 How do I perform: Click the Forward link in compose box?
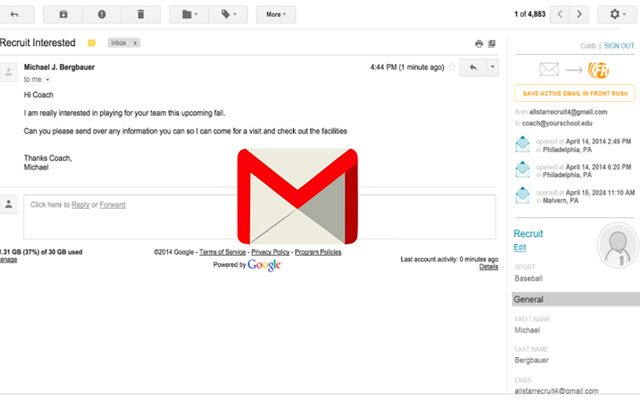coord(112,205)
